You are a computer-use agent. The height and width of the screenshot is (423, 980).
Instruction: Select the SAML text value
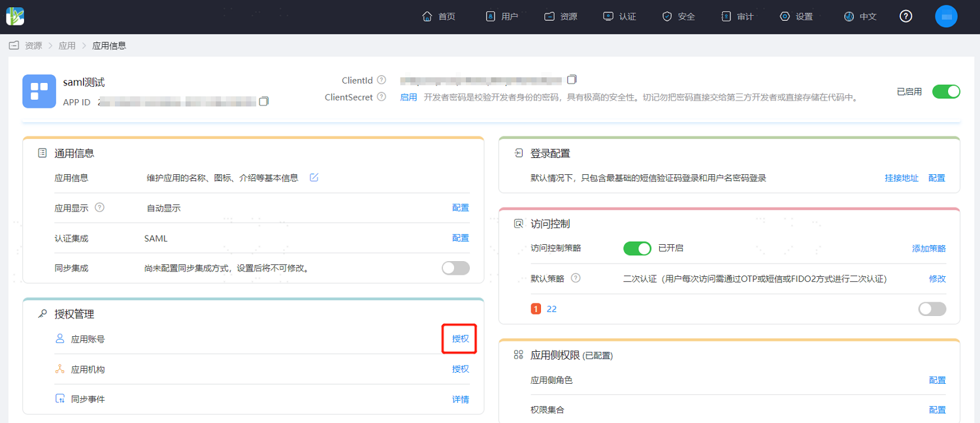[156, 238]
